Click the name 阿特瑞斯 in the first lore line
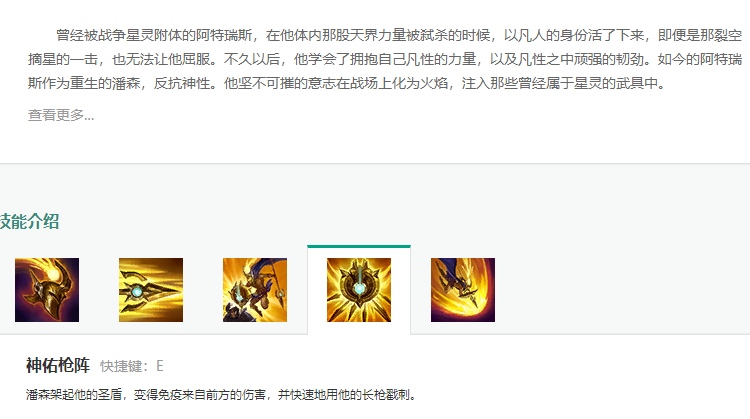 point(224,35)
